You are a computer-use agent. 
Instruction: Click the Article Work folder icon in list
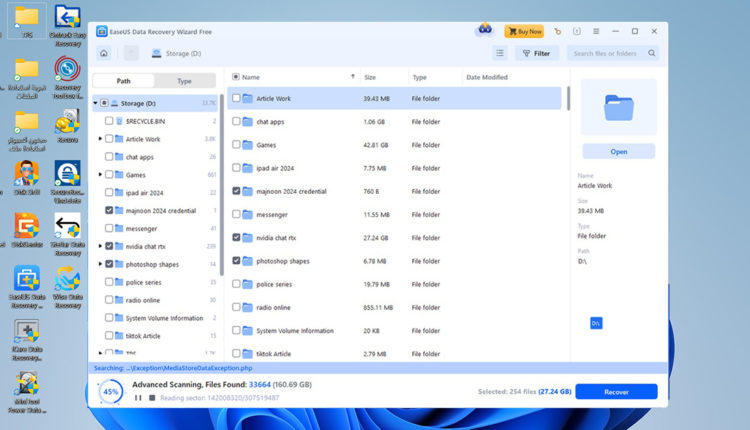tap(247, 98)
